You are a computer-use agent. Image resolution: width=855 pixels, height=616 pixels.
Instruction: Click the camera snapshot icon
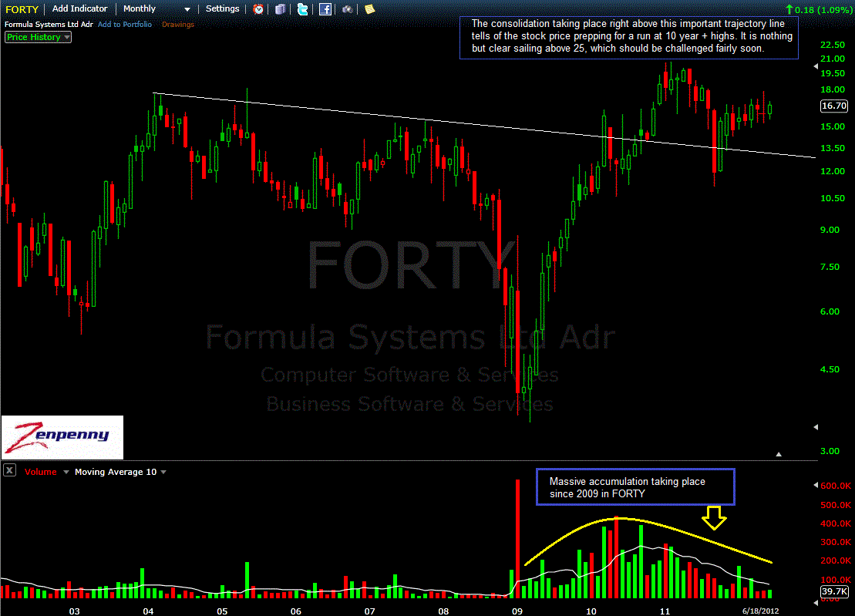click(x=347, y=9)
